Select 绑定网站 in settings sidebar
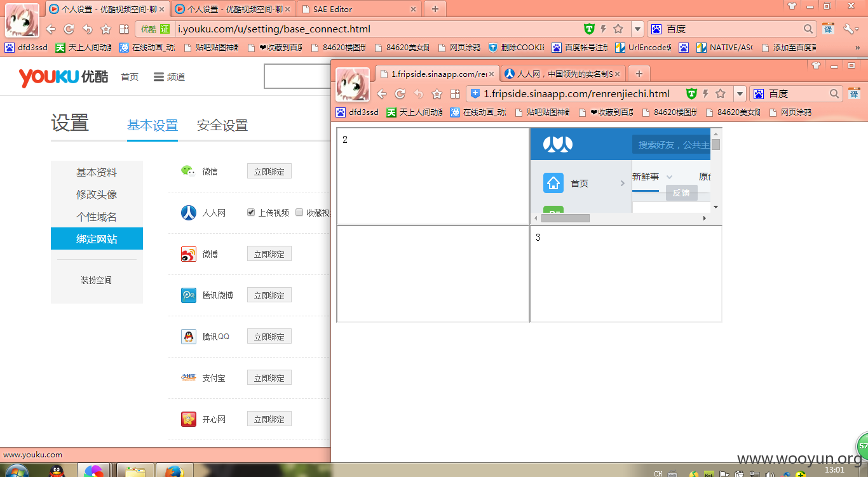The height and width of the screenshot is (477, 868). [97, 239]
